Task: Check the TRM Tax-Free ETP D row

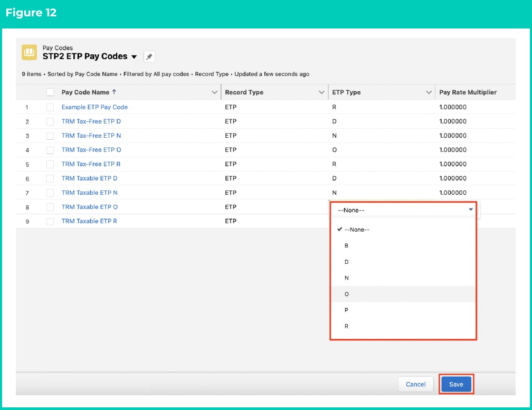Action: point(50,121)
